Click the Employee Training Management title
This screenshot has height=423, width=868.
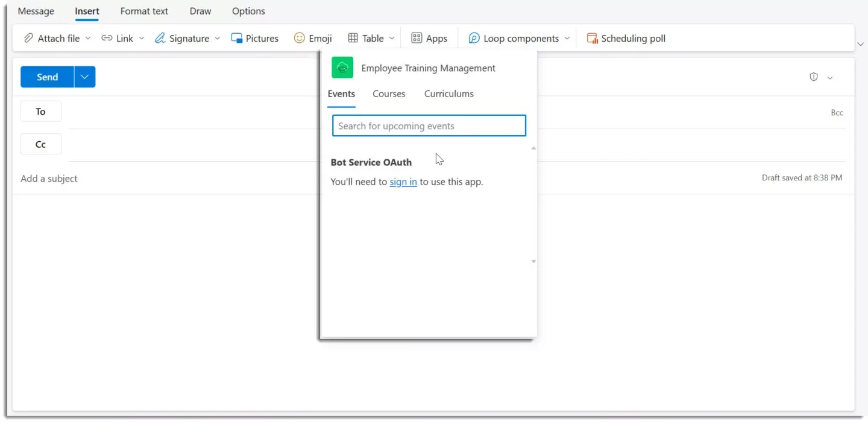(429, 68)
